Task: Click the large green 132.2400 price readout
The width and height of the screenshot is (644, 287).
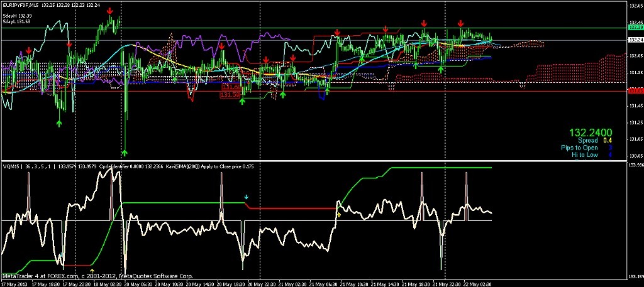Action: coord(591,133)
